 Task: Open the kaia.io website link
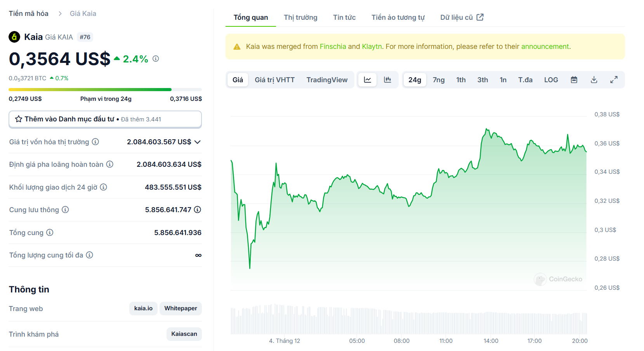coord(143,308)
